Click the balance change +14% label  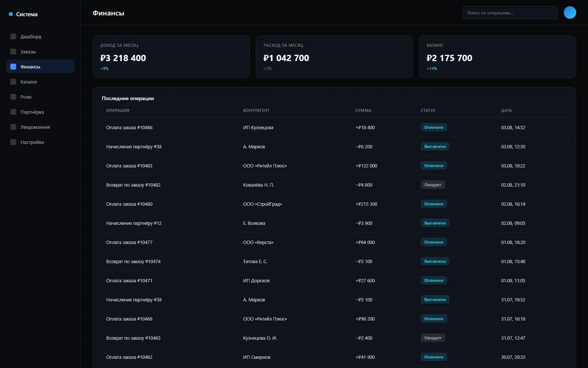(432, 68)
